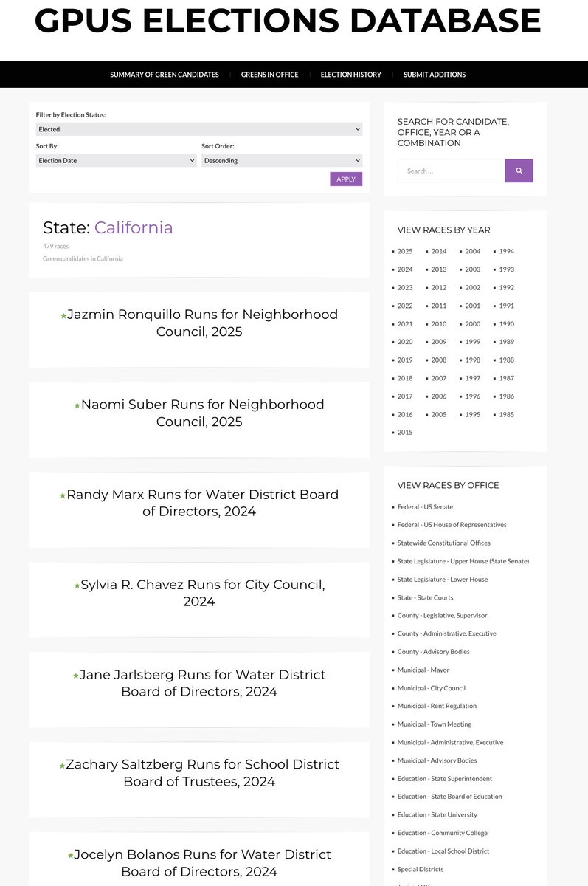The image size is (588, 886).
Task: View Federal - US Senate races
Action: (425, 506)
